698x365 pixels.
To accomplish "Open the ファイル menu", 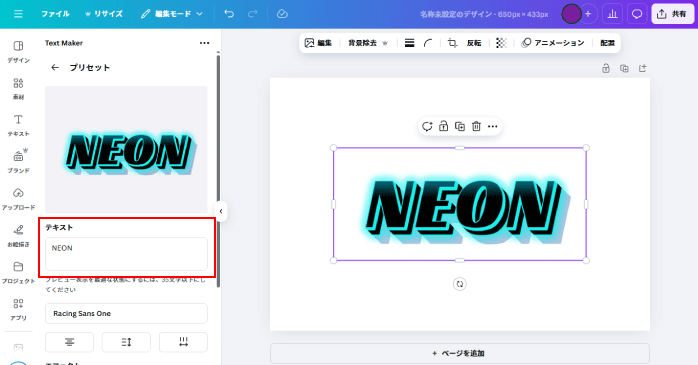I will [x=55, y=14].
